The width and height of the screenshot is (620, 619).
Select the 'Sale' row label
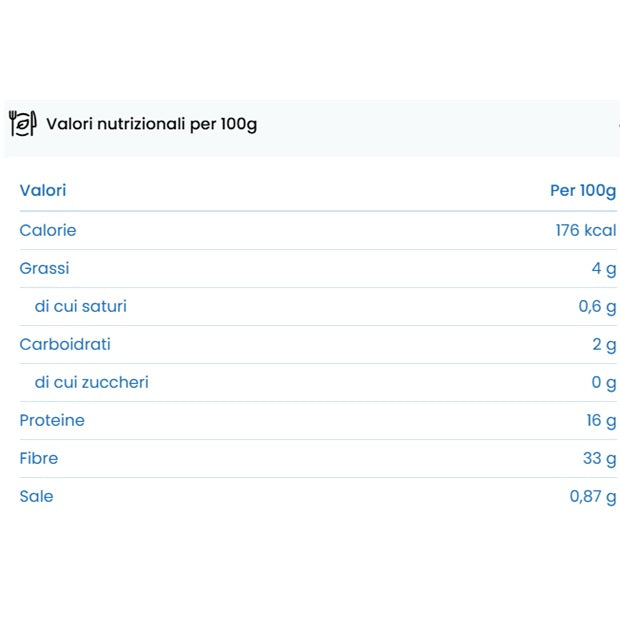pos(36,496)
